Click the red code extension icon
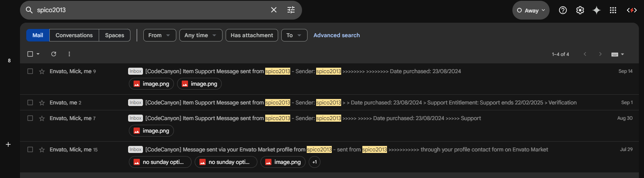644x178 pixels. (x=632, y=10)
